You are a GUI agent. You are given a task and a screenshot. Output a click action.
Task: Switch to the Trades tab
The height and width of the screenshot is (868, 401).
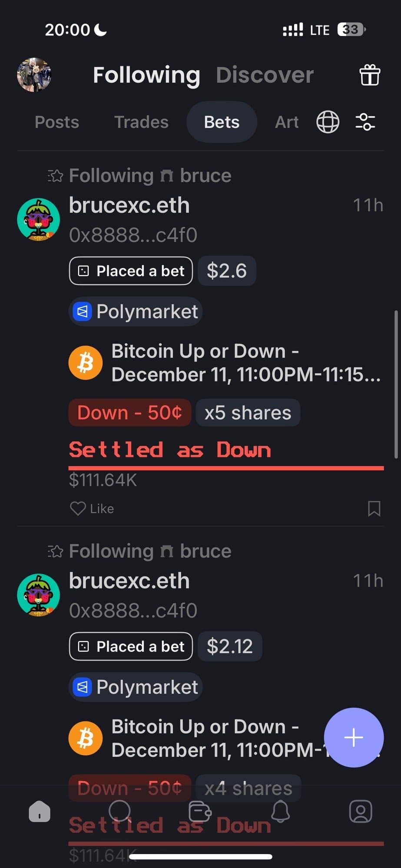point(141,122)
